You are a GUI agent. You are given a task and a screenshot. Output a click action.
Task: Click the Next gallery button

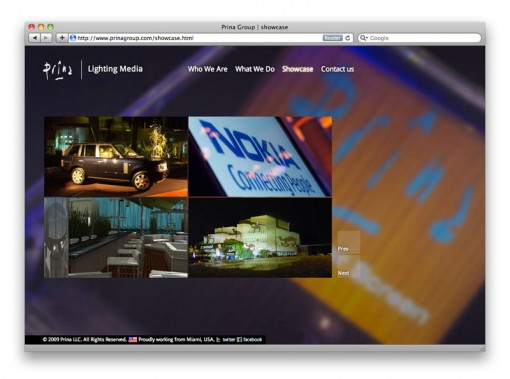pos(349,267)
